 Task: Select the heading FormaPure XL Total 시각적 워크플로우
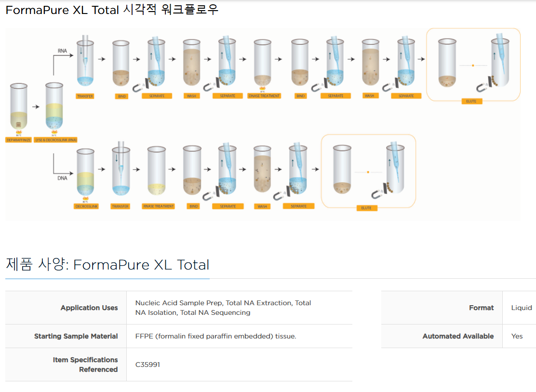[x=112, y=10]
